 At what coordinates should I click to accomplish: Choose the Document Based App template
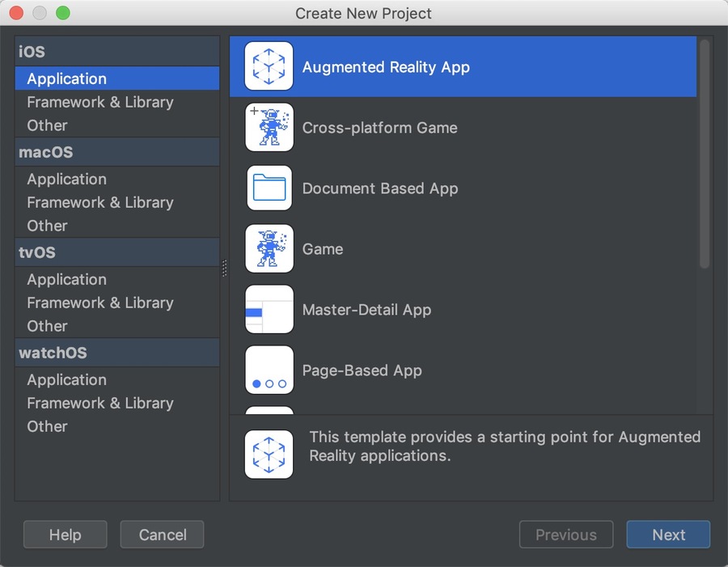tap(463, 188)
